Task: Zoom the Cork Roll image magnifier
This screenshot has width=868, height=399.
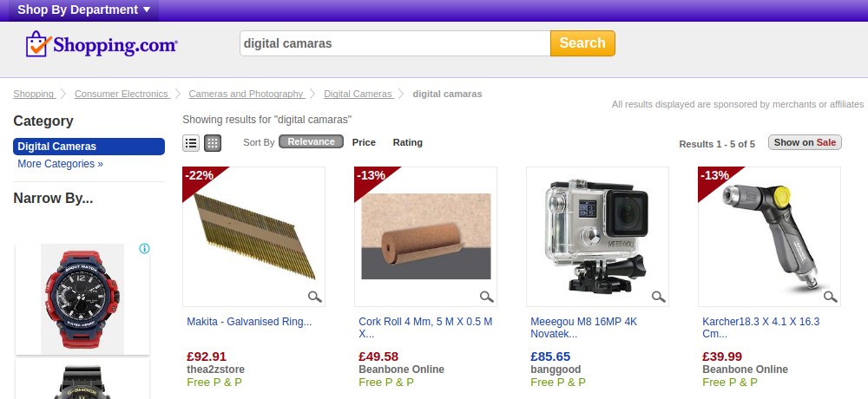Action: click(x=487, y=297)
